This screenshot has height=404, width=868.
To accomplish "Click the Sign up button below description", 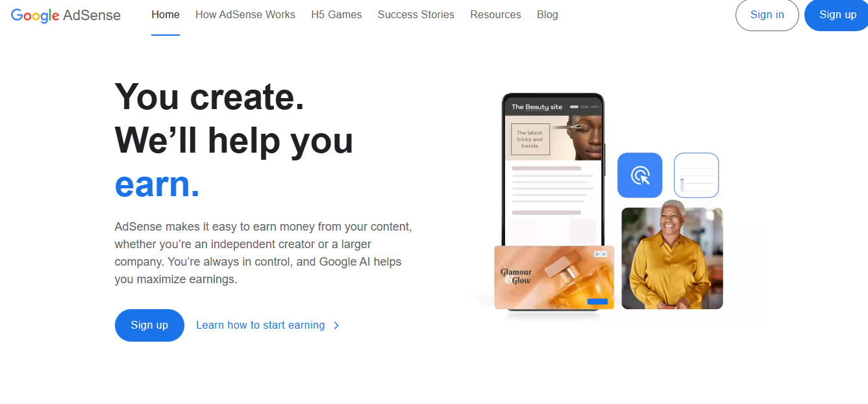I will (x=149, y=325).
